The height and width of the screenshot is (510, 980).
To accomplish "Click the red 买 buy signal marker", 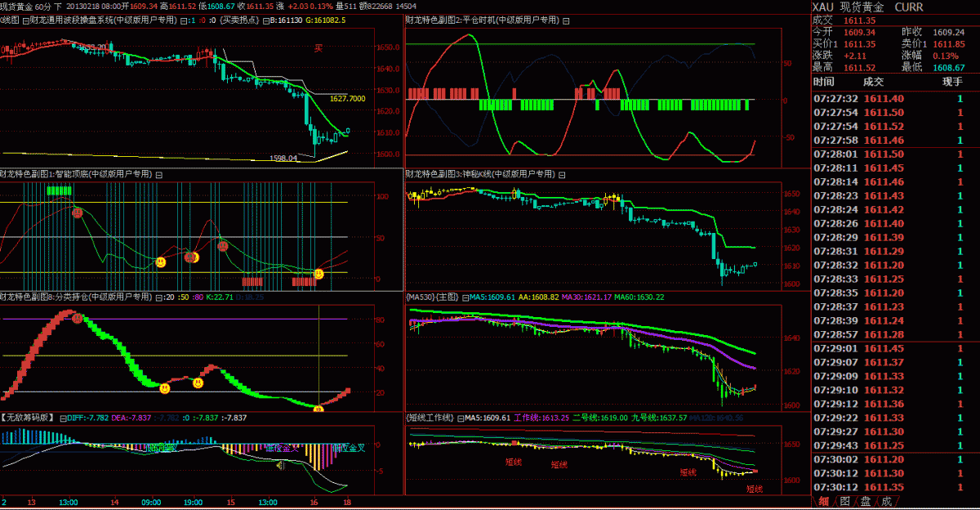I will pyautogui.click(x=319, y=48).
